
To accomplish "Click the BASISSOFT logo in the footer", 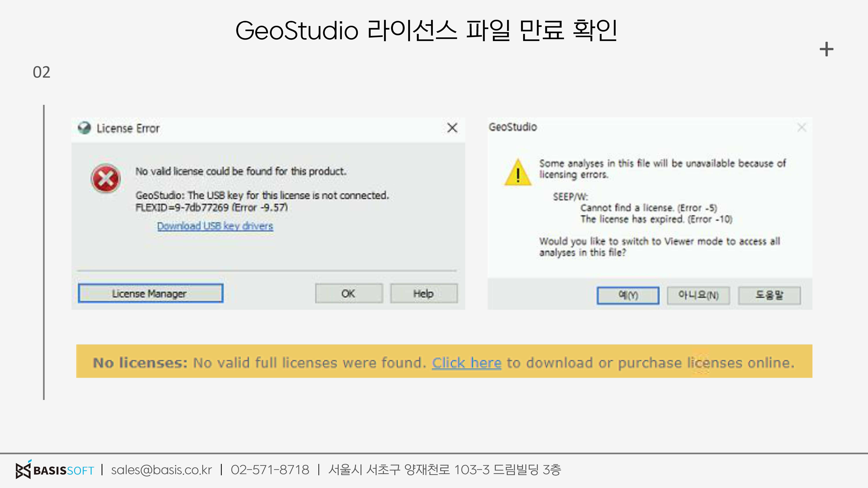I will pyautogui.click(x=55, y=469).
